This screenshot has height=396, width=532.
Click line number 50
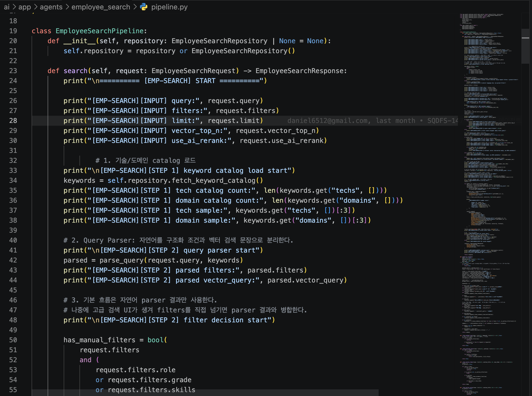coord(13,340)
